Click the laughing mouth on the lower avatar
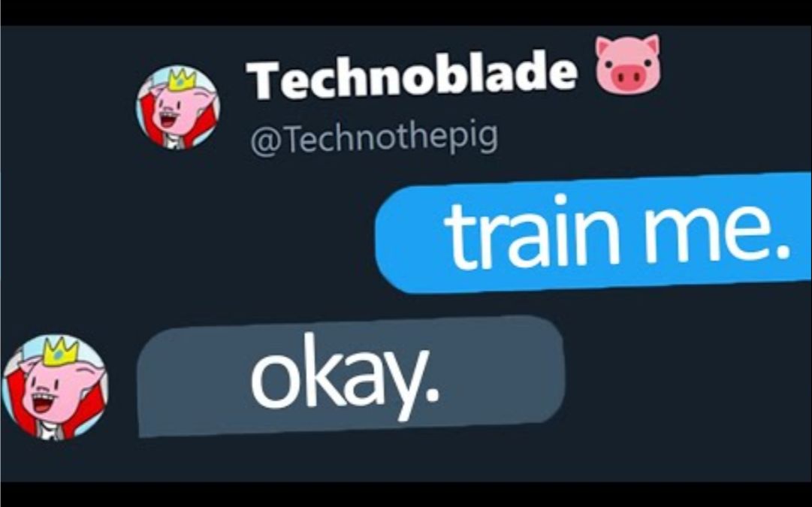The height and width of the screenshot is (507, 812). click(43, 403)
